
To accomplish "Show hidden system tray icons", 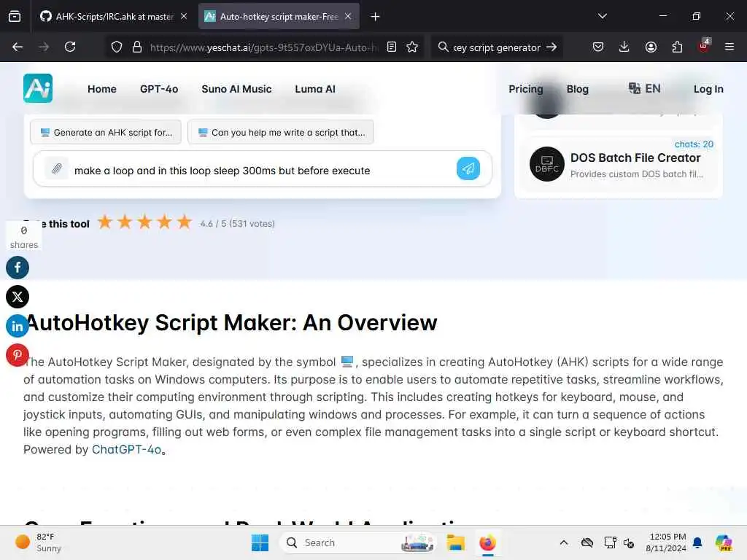I will point(564,542).
